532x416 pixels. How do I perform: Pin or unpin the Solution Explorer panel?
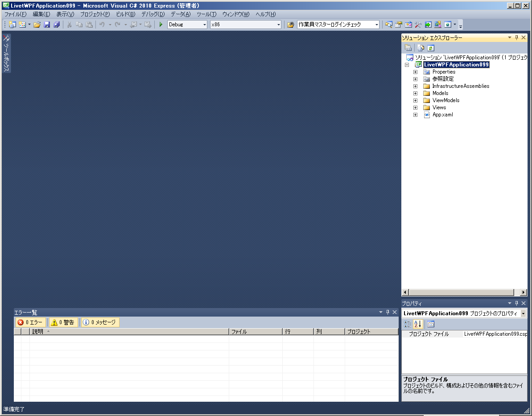click(x=516, y=37)
